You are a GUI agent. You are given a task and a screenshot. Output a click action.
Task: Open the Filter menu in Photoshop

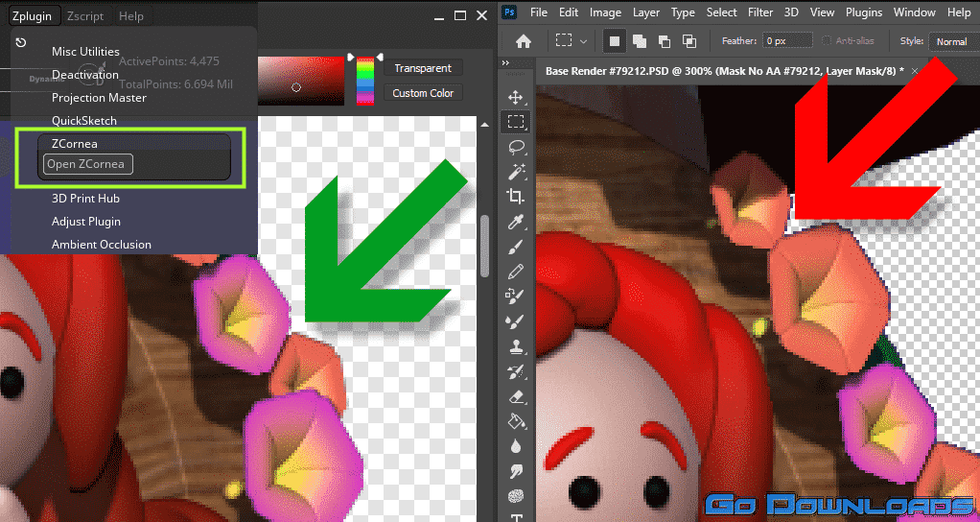point(760,12)
